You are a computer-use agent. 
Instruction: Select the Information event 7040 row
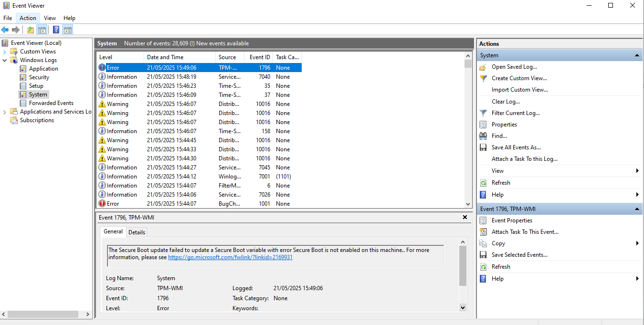pyautogui.click(x=200, y=77)
